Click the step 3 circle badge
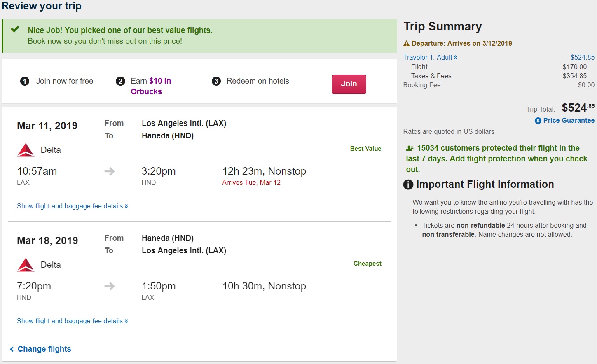The width and height of the screenshot is (597, 364). coord(216,81)
